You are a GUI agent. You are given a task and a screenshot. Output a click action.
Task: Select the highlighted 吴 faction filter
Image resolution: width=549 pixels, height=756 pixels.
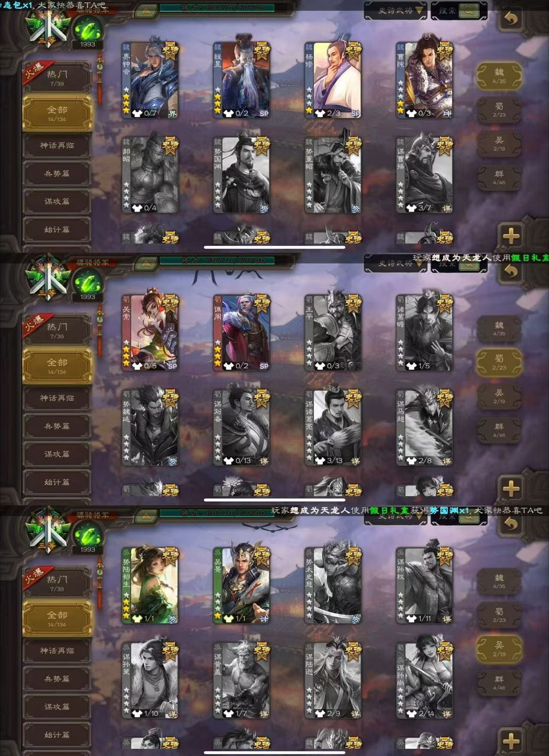coord(499,649)
